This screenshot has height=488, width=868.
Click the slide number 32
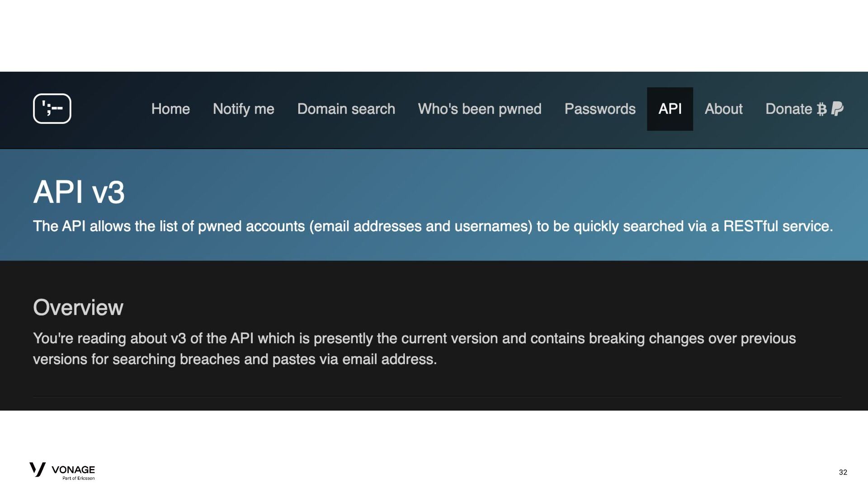(x=843, y=472)
